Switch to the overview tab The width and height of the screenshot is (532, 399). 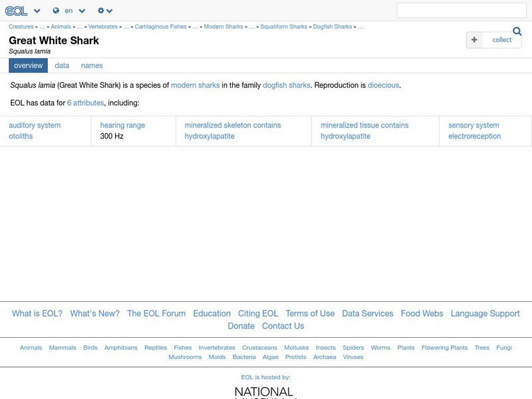coord(28,65)
